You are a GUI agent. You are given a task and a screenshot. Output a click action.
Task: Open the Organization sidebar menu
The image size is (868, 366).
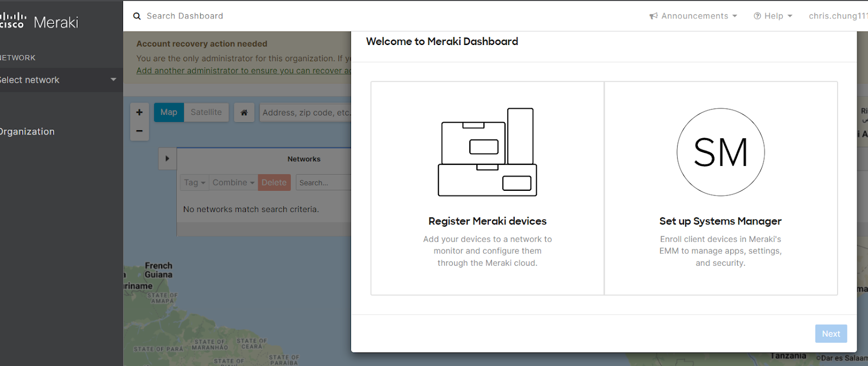coord(27,132)
